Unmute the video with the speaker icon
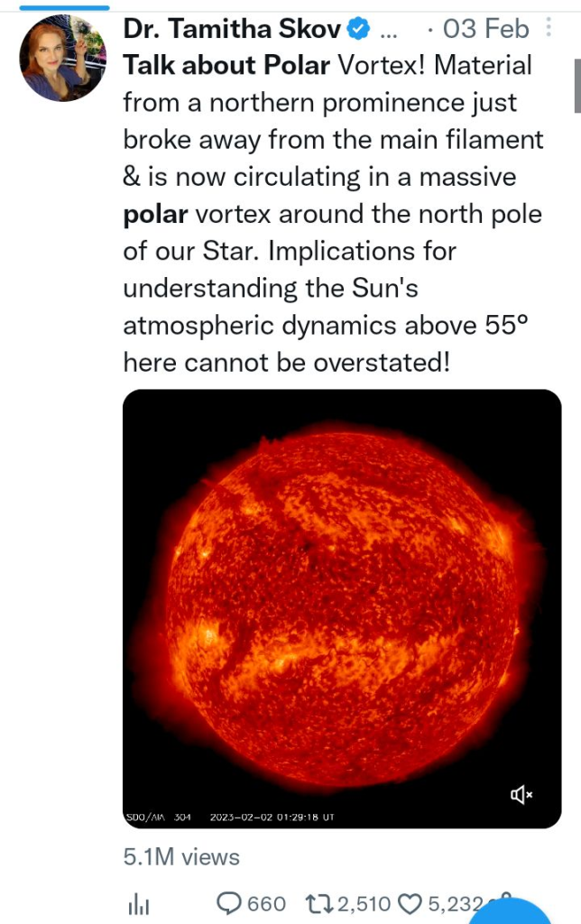Screen dimensions: 581x924 521,795
